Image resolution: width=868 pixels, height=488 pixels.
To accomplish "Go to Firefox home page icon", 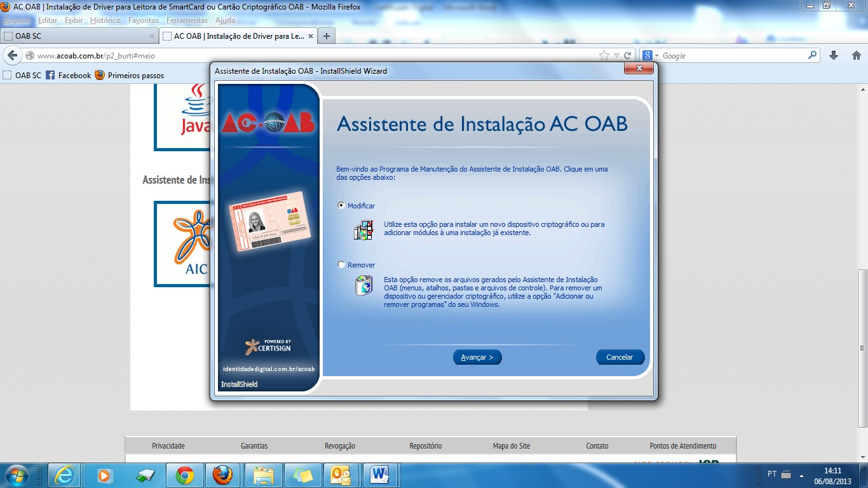I will pyautogui.click(x=856, y=56).
